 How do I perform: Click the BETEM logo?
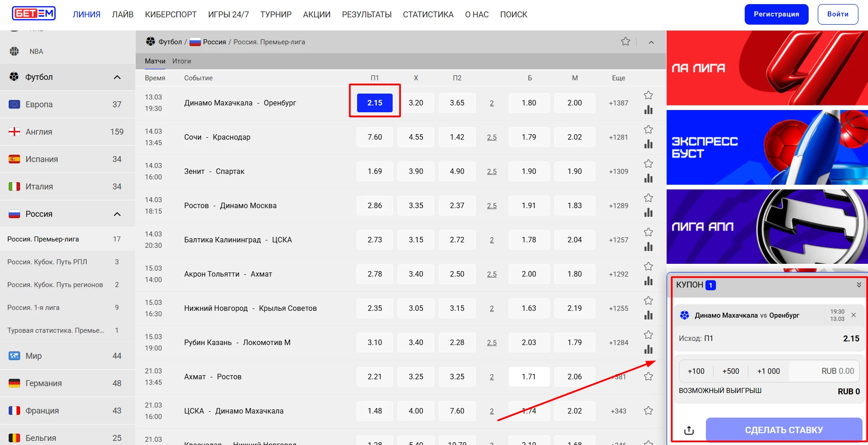click(34, 14)
